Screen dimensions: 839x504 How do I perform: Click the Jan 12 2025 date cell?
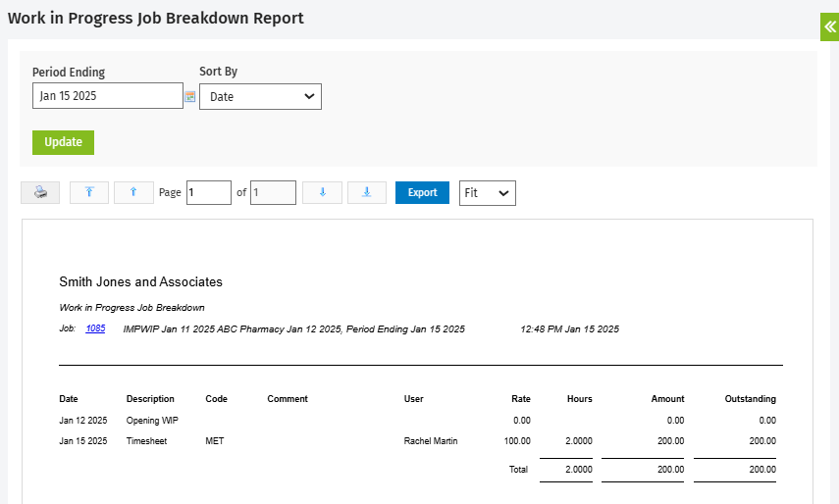pos(83,421)
